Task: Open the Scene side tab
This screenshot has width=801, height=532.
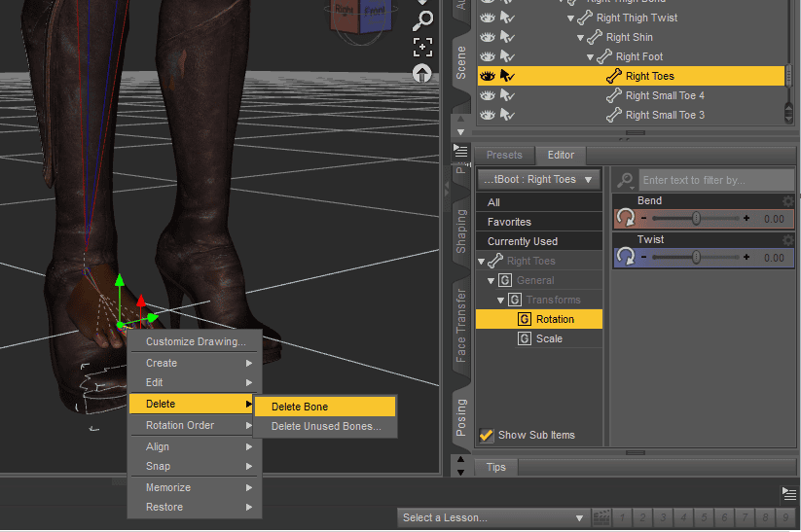Action: [460, 63]
